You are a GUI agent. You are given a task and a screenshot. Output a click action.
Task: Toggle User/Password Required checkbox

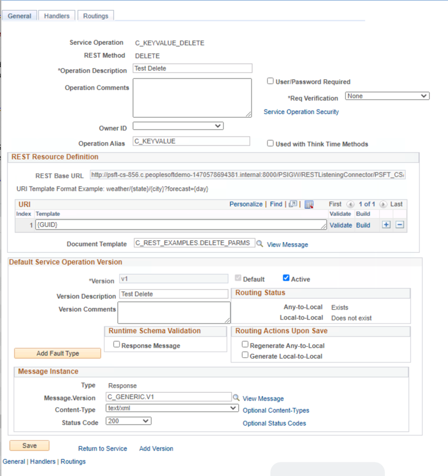click(270, 81)
